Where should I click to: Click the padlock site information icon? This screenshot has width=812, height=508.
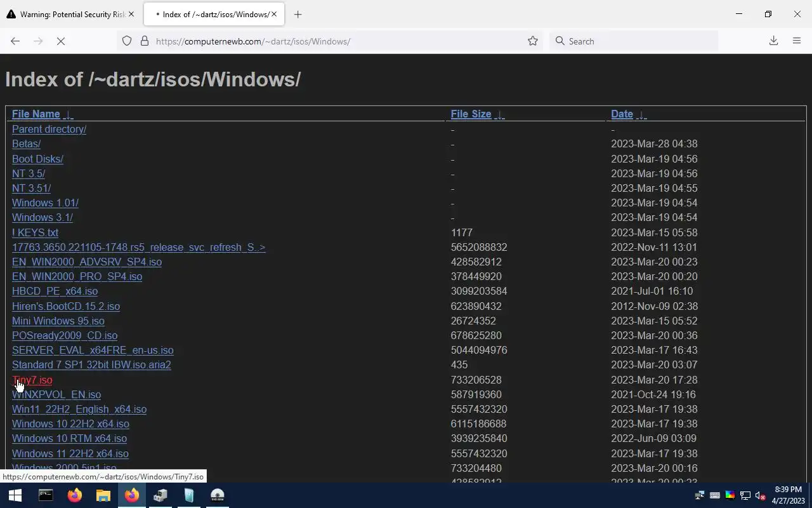(x=145, y=41)
